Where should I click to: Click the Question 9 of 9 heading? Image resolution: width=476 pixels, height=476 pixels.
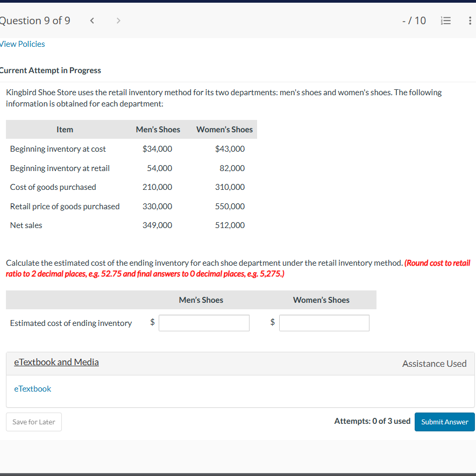click(35, 20)
